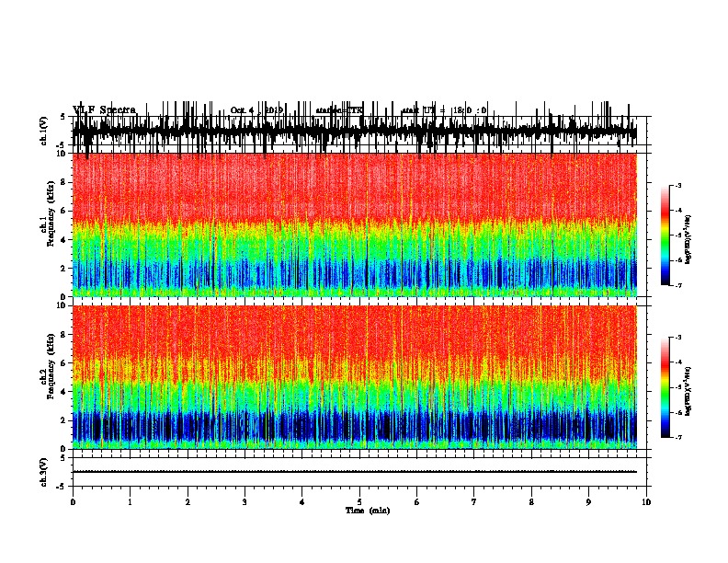Select the "6" kHz tick on ch.2 frequency axis
Screen dimensions: 728x563
click(x=63, y=363)
